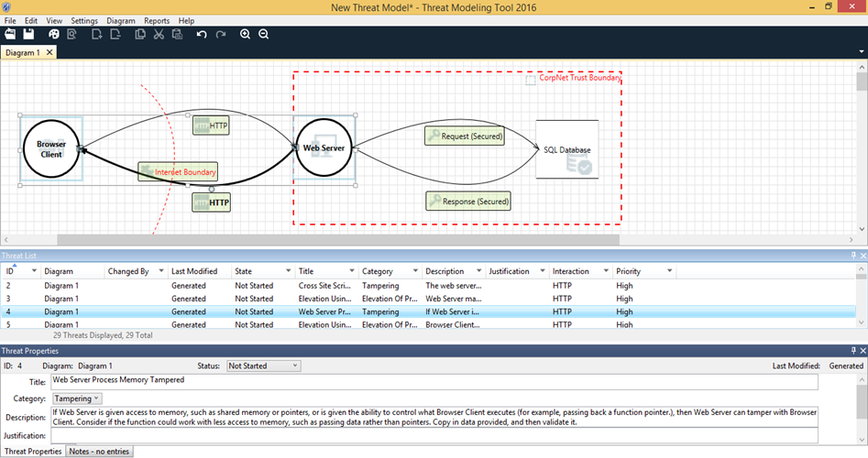Select the Request (Secured) flow label

point(466,136)
